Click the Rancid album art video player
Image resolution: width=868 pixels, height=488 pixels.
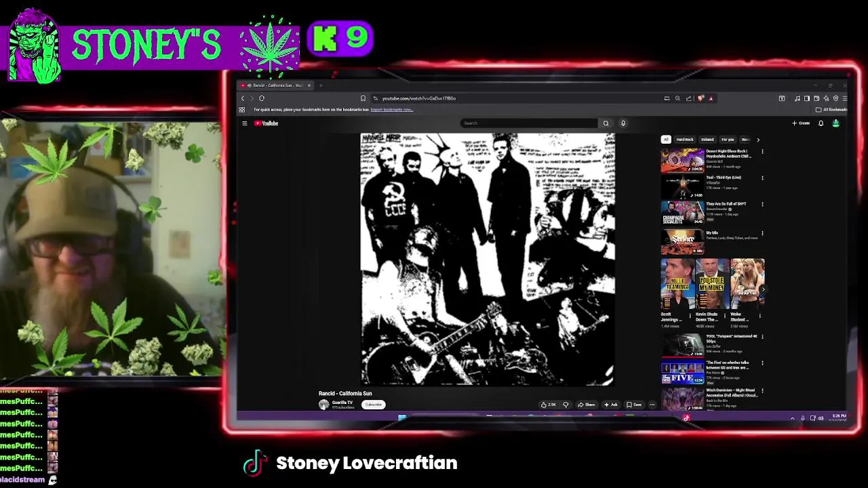click(488, 259)
